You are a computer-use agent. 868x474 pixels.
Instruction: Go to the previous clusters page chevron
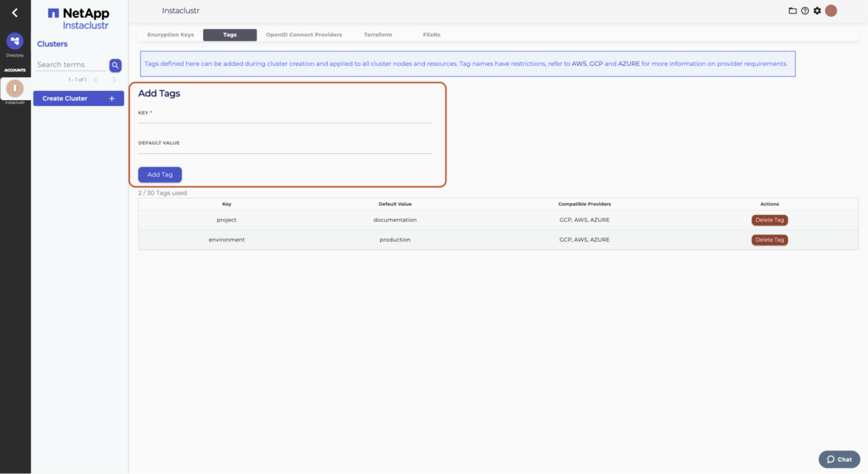click(x=96, y=80)
